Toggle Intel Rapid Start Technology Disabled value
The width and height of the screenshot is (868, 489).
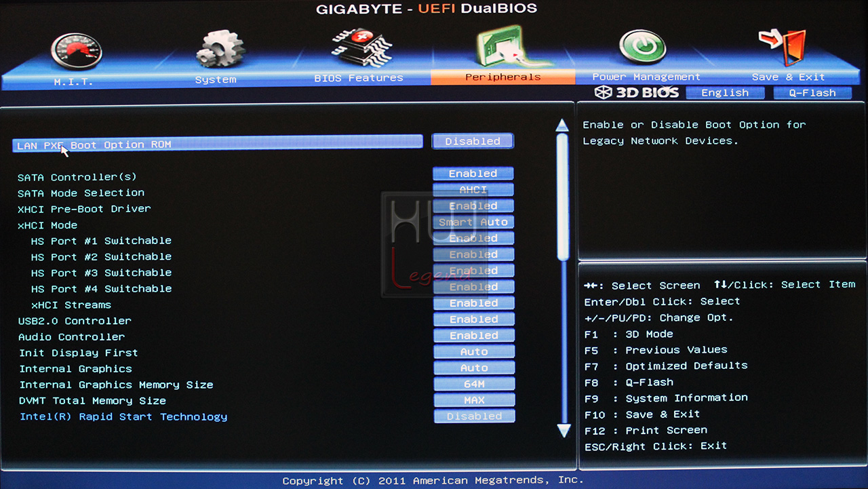(x=474, y=416)
